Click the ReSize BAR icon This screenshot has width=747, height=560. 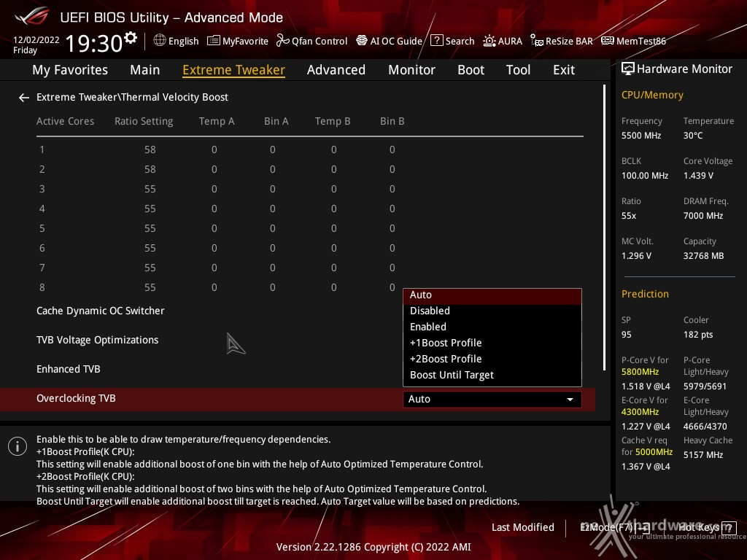537,41
